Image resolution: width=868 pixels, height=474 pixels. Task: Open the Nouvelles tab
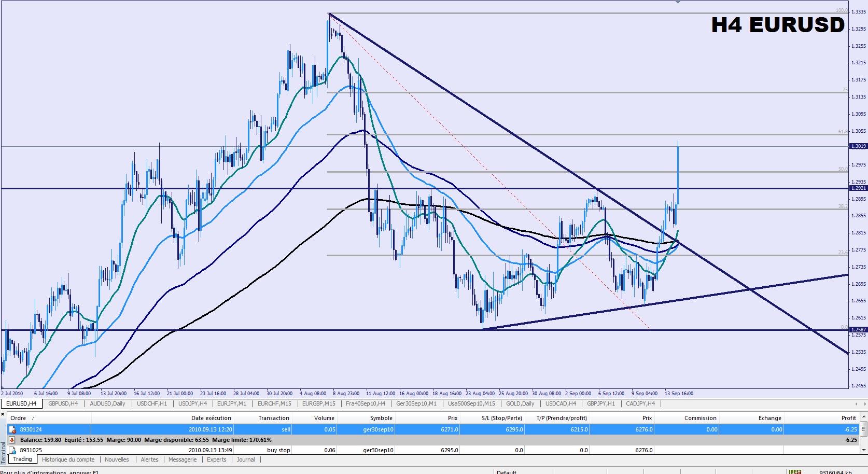[117, 459]
